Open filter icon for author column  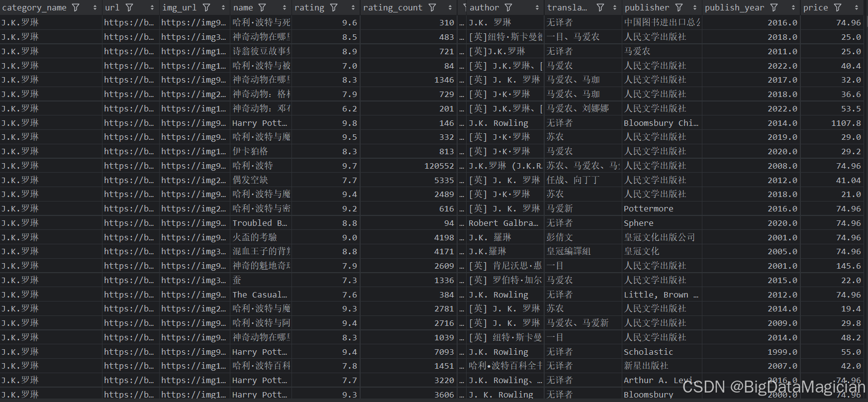(508, 7)
